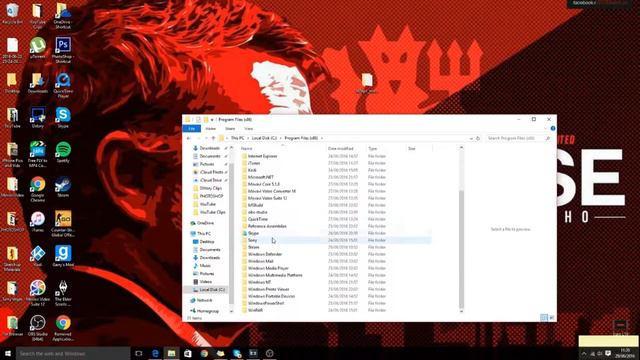Select the QuickTime Player desktop icon

[x=63, y=85]
